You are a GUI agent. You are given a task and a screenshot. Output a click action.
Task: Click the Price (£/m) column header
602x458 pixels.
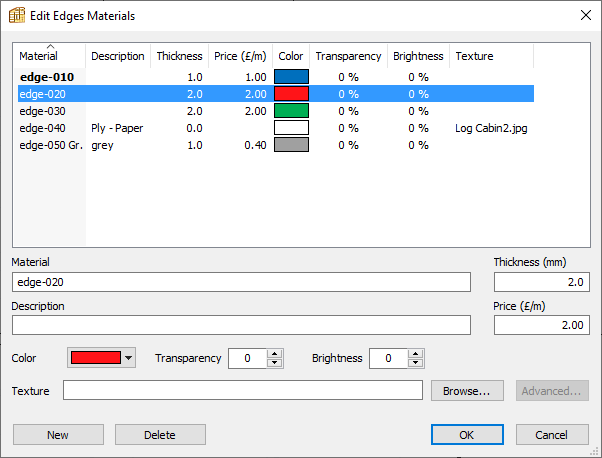pyautogui.click(x=239, y=56)
